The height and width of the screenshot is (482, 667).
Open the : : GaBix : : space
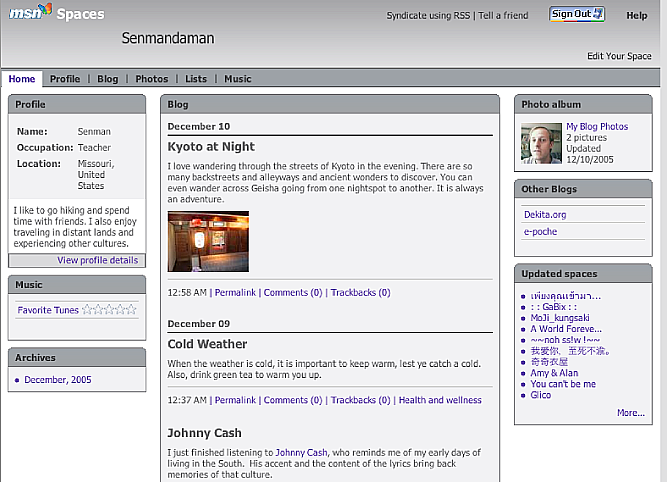point(554,307)
